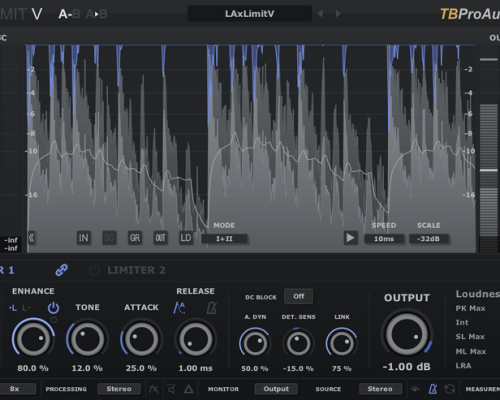The image size is (500, 400).
Task: Click the compare curves icon after Processing
Action: 153,389
